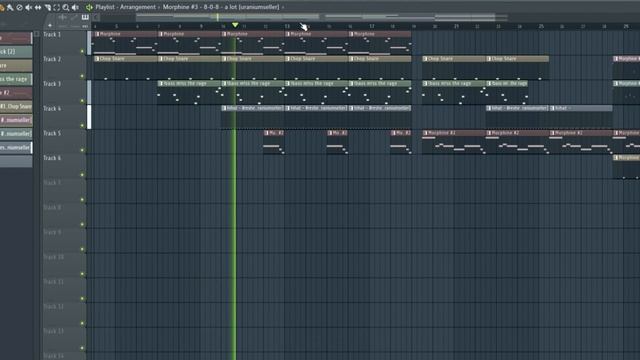Choose the Select marquee tool

[x=57, y=7]
